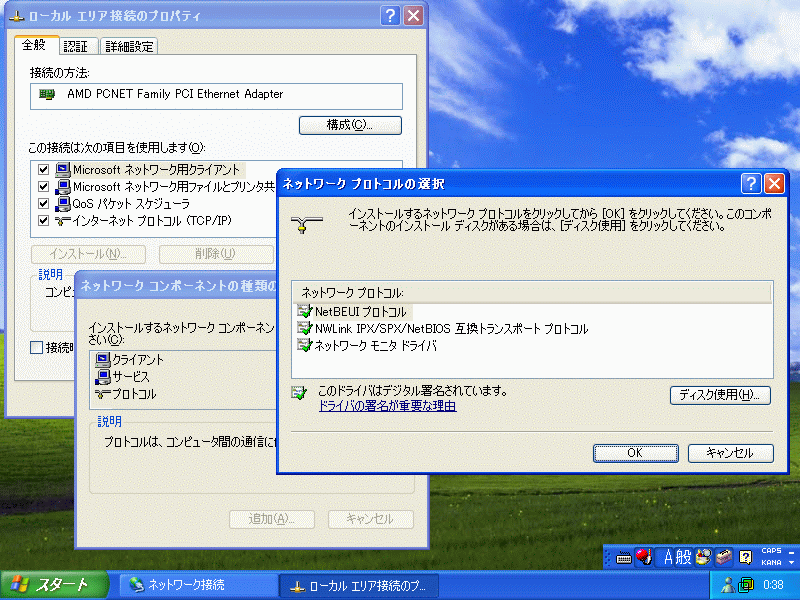Click the クライアント component icon
This screenshot has height=600, width=800.
[x=103, y=360]
